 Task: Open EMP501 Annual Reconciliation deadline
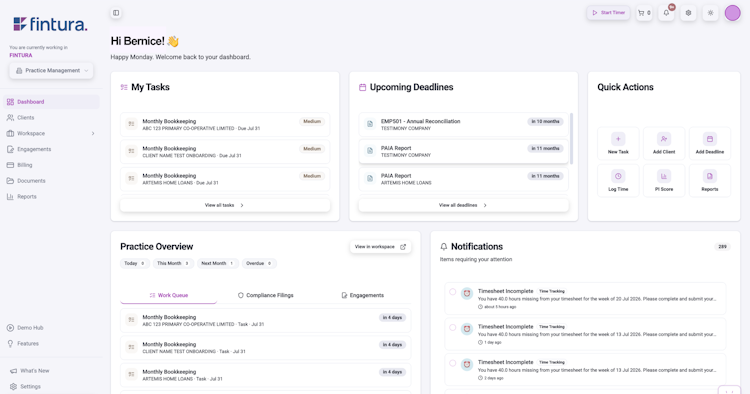(x=463, y=125)
